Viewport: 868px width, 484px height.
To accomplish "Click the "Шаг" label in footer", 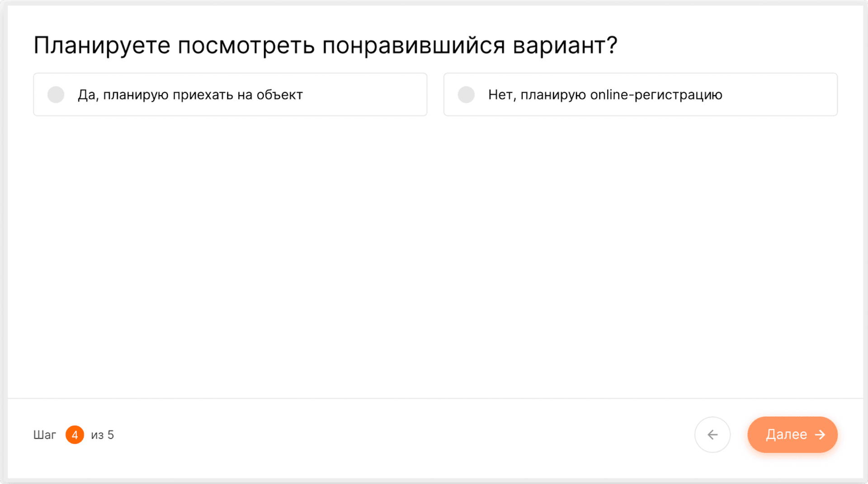I will (x=44, y=435).
